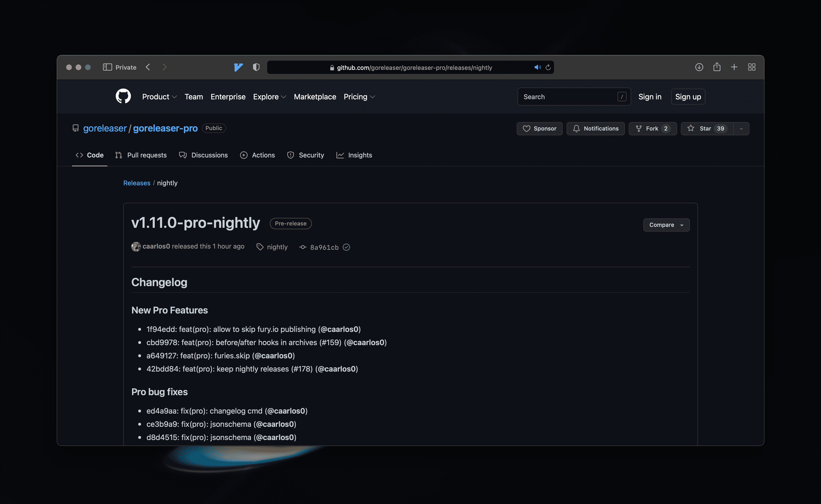Open the Star lists dropdown arrow
821x504 pixels.
pos(741,129)
